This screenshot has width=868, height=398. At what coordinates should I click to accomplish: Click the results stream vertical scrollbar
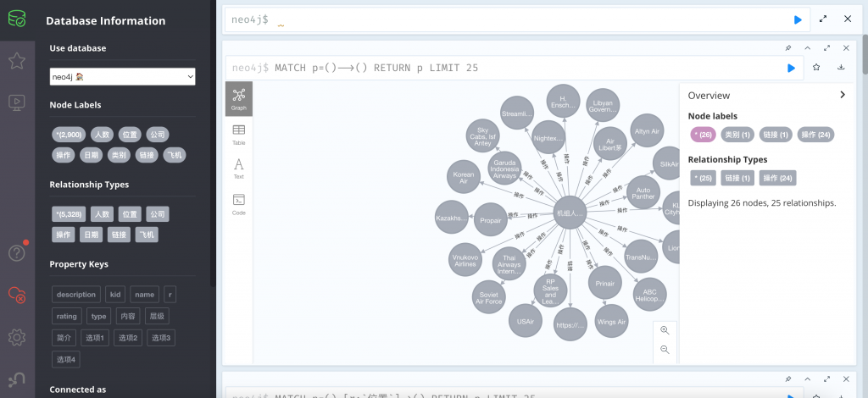click(865, 54)
